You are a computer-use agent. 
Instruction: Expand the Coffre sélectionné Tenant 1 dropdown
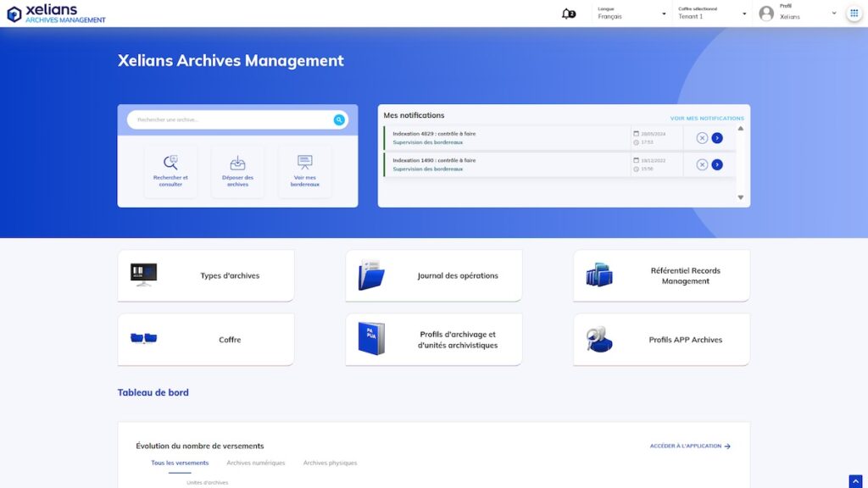pyautogui.click(x=712, y=14)
